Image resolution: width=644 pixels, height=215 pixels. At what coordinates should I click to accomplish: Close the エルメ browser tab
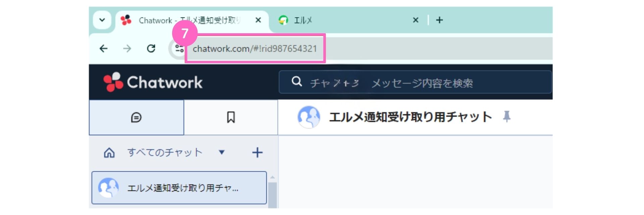click(x=416, y=20)
